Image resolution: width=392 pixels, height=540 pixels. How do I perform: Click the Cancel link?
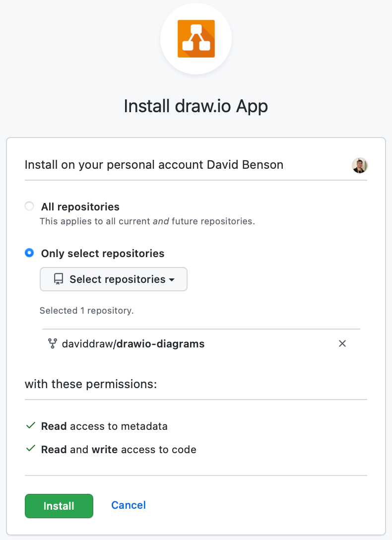(x=128, y=505)
